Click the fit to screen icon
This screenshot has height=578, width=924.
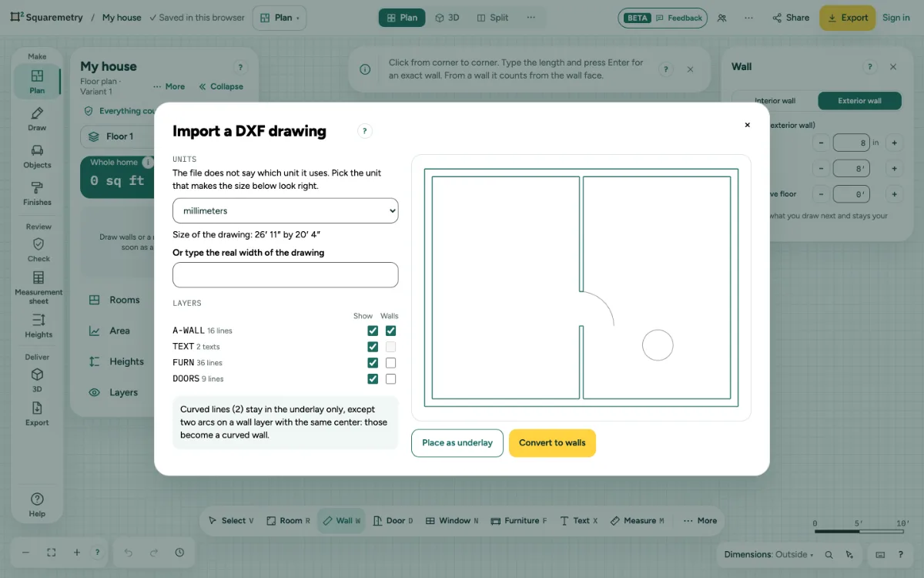pyautogui.click(x=52, y=553)
